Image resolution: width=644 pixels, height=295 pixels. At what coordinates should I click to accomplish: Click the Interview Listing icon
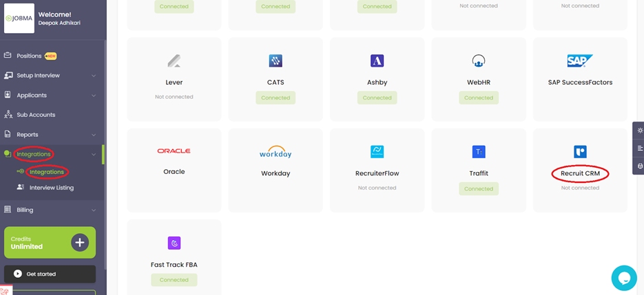pos(21,187)
